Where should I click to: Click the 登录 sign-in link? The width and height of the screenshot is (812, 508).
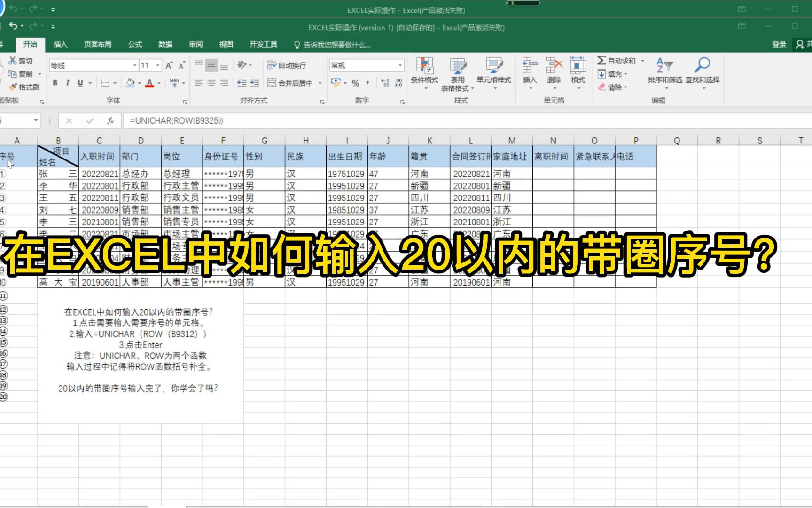[x=779, y=44]
